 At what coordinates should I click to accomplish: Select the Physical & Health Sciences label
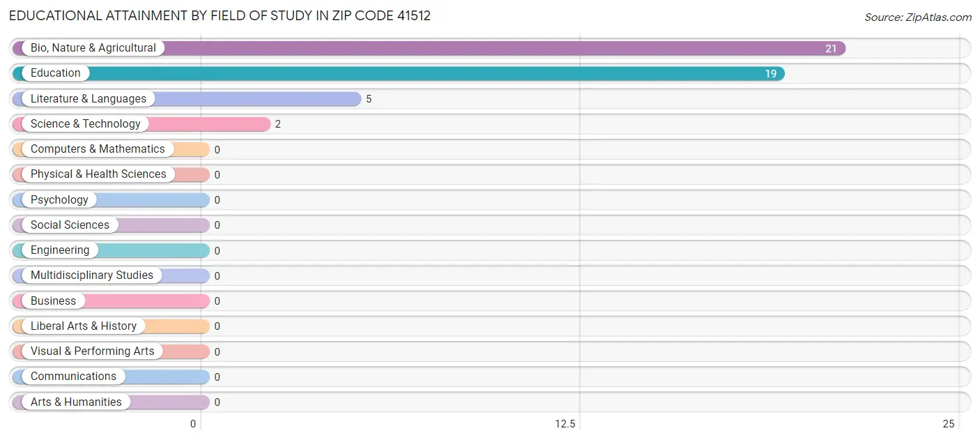tap(98, 174)
